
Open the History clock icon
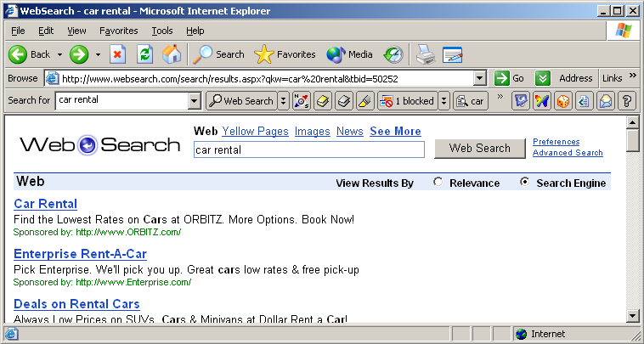(393, 54)
